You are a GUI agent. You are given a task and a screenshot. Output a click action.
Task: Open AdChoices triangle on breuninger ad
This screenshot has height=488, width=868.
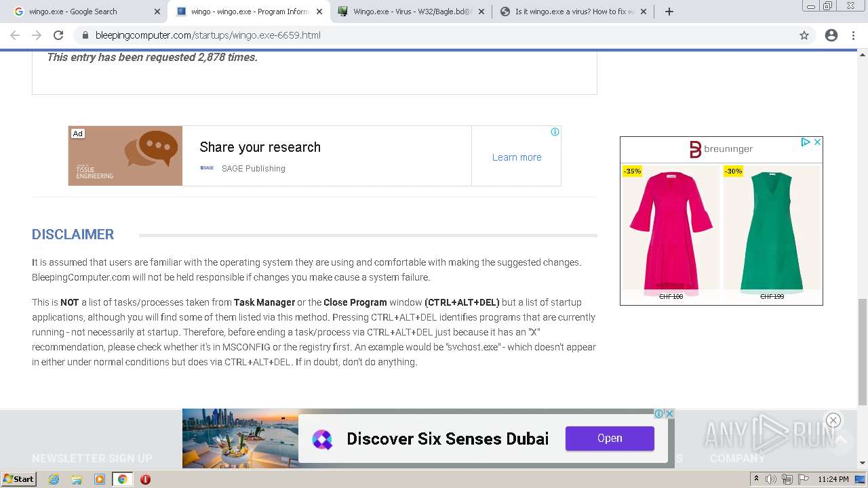[805, 142]
